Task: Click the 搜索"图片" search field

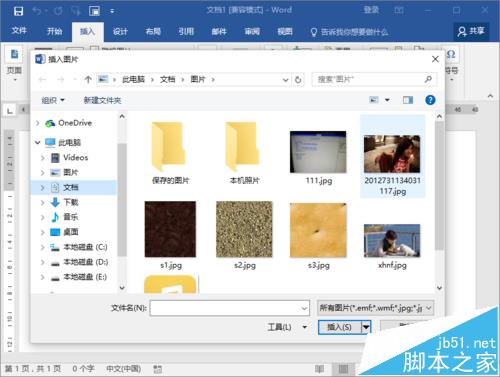Action: coord(374,79)
